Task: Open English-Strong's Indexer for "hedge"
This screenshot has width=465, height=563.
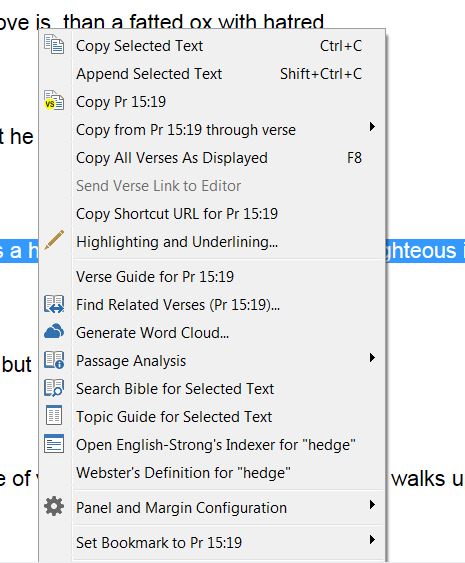Action: 212,445
